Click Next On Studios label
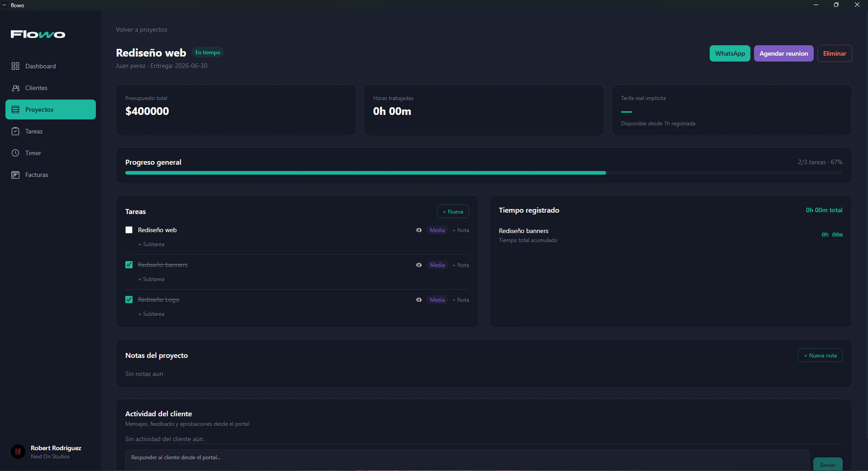Image resolution: width=868 pixels, height=471 pixels. click(50, 457)
